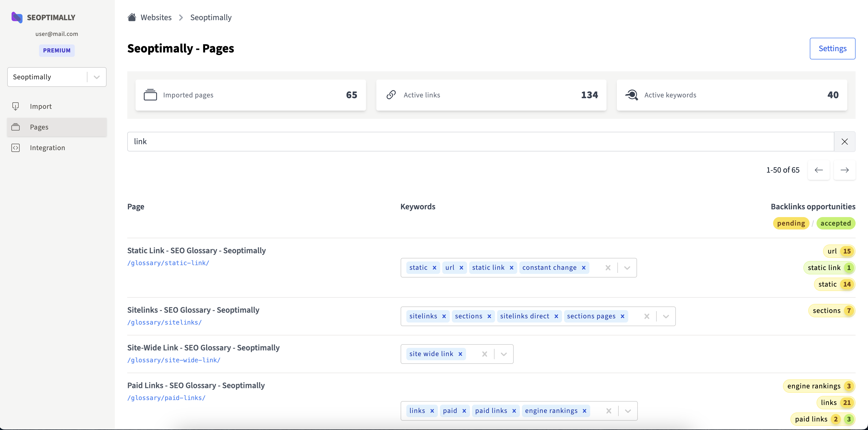Toggle the pending backlinks filter badge
Image resolution: width=868 pixels, height=430 pixels.
click(x=791, y=223)
